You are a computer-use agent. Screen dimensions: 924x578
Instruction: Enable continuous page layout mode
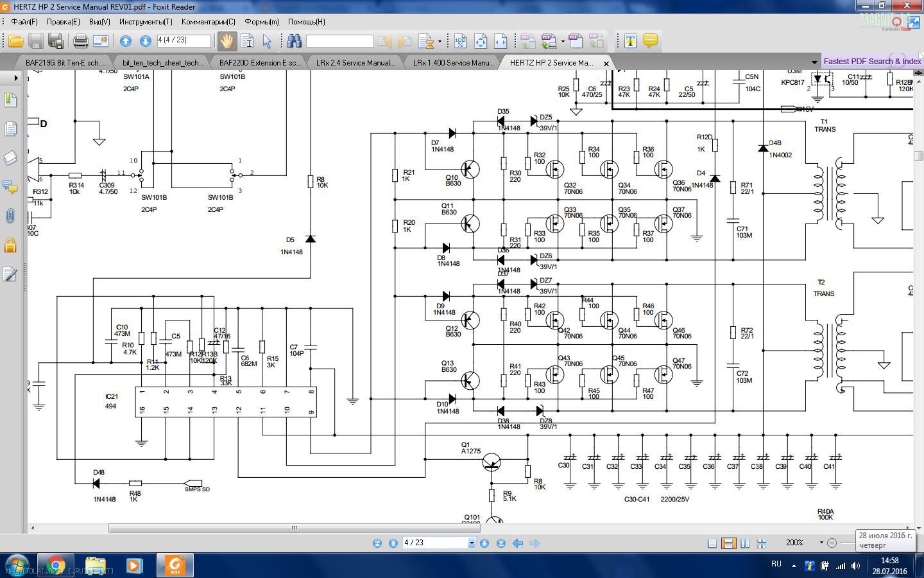click(728, 543)
